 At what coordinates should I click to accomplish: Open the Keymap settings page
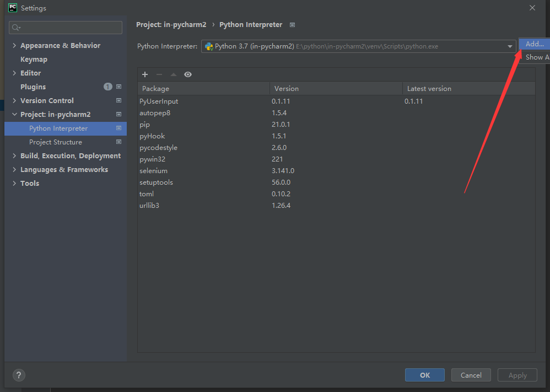pos(34,60)
